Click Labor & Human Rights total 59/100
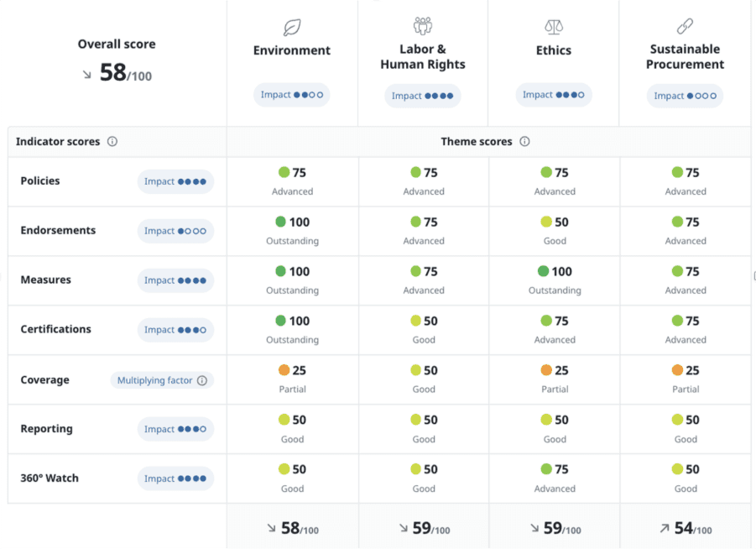756x549 pixels. click(x=423, y=528)
